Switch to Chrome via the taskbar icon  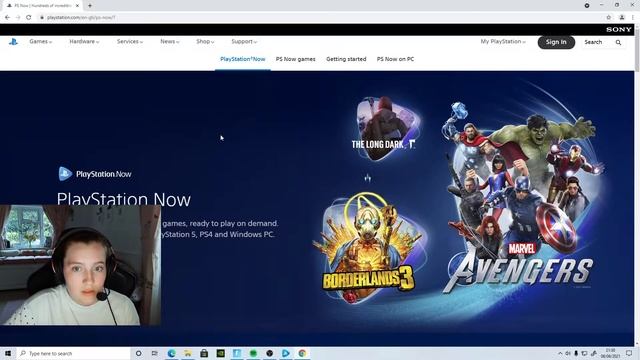tap(302, 353)
